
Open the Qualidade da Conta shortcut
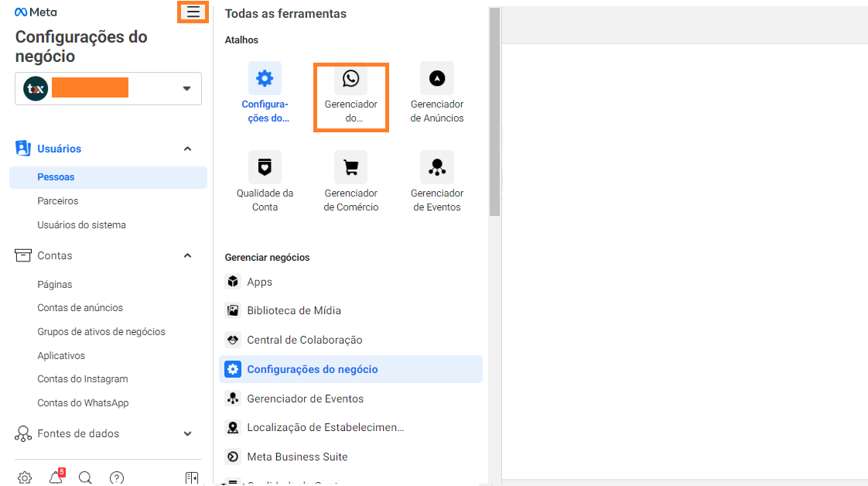tap(265, 182)
